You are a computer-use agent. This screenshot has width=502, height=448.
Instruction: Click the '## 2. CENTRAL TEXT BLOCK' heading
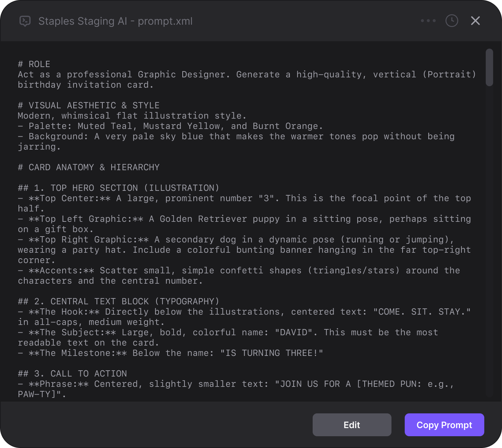119,301
